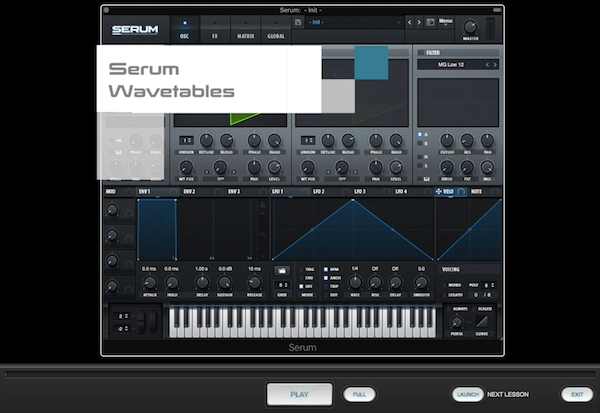Screen dimensions: 600x413
Task: Click the LFO Rate knob
Action: [x=355, y=283]
